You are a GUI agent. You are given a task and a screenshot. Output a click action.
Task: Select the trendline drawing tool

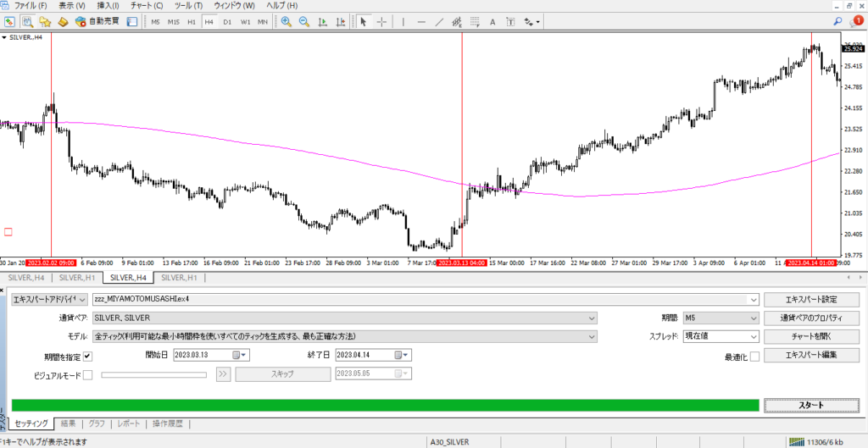[438, 22]
